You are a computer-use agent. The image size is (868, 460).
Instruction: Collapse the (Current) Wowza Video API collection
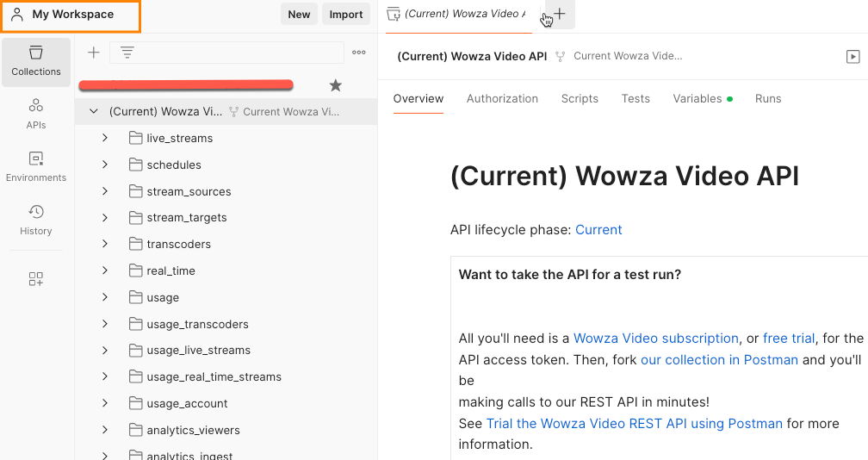(x=94, y=112)
